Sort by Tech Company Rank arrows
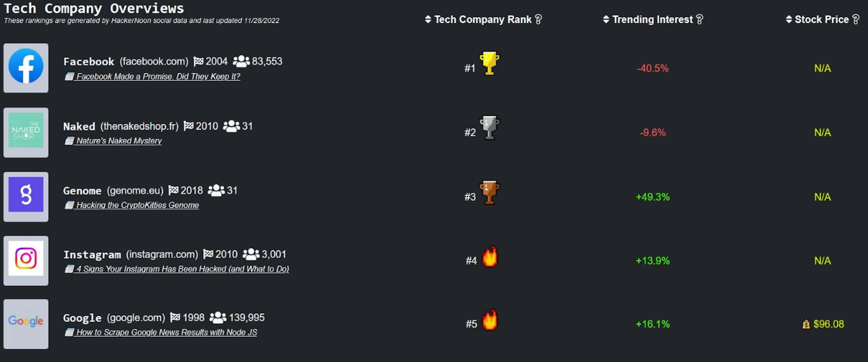 tap(428, 19)
